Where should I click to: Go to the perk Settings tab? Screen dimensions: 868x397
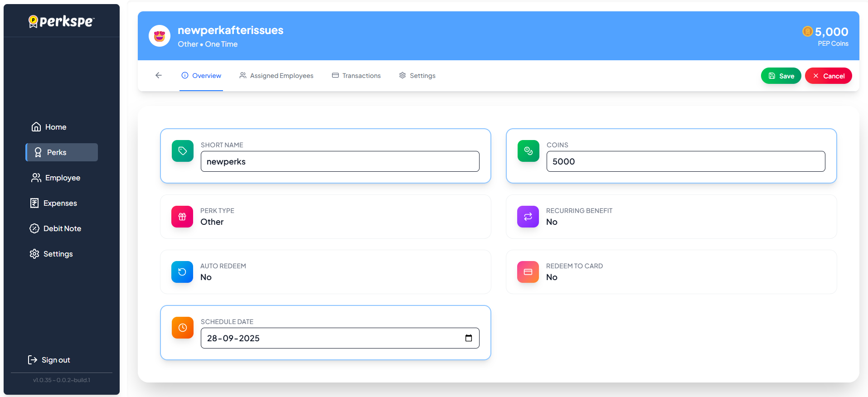417,76
